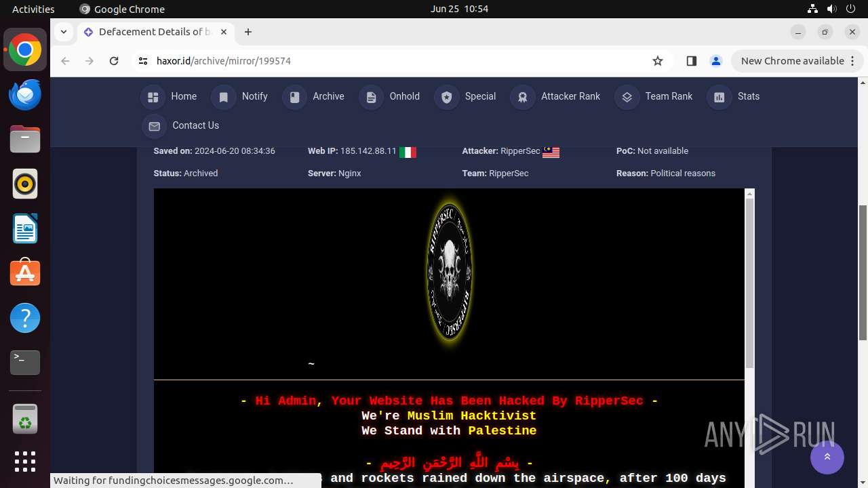Image resolution: width=868 pixels, height=488 pixels.
Task: Click the Onhold document icon
Action: (371, 97)
